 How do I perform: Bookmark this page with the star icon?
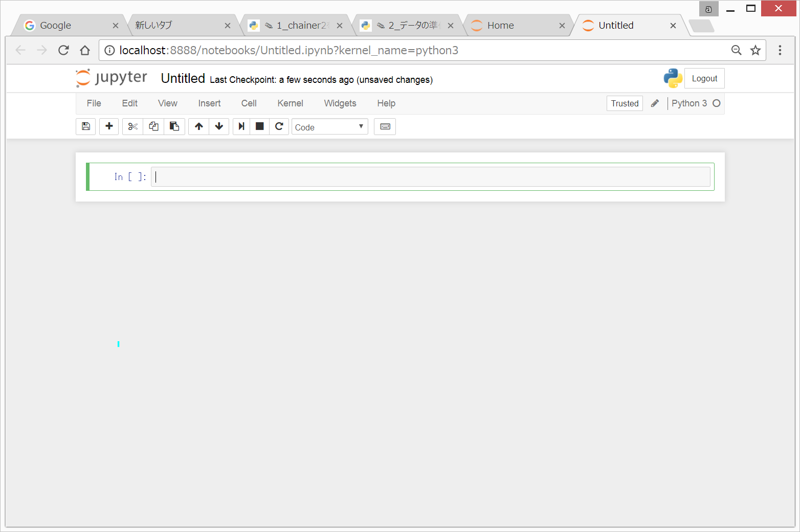pos(755,50)
